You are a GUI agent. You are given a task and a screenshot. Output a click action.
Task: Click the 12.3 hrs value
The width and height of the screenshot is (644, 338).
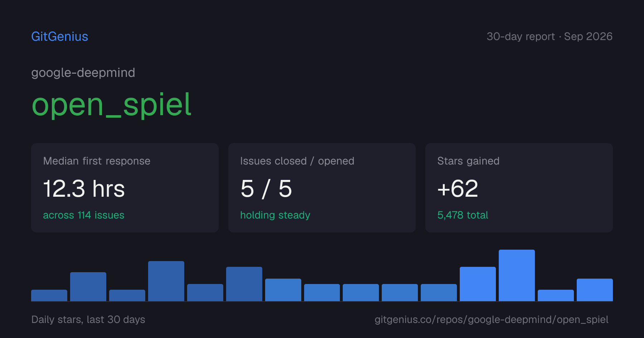(x=84, y=188)
